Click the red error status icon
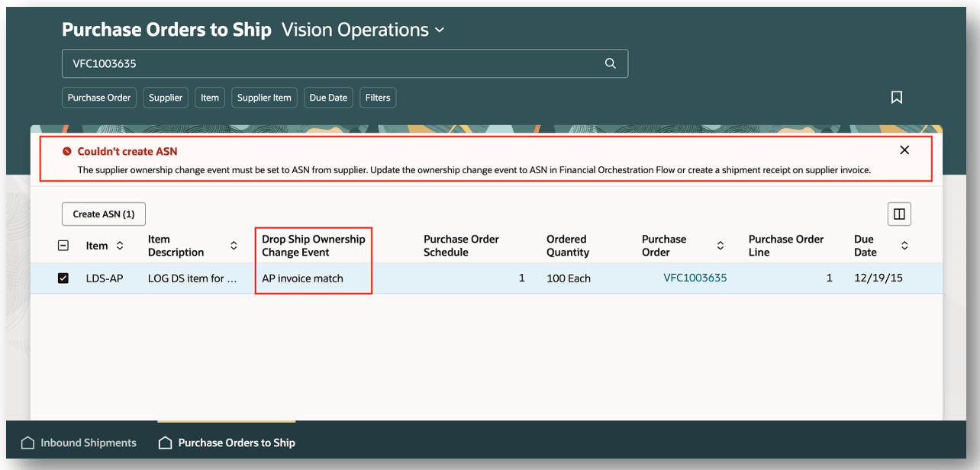Screen dimensions: 980x470 click(67, 152)
